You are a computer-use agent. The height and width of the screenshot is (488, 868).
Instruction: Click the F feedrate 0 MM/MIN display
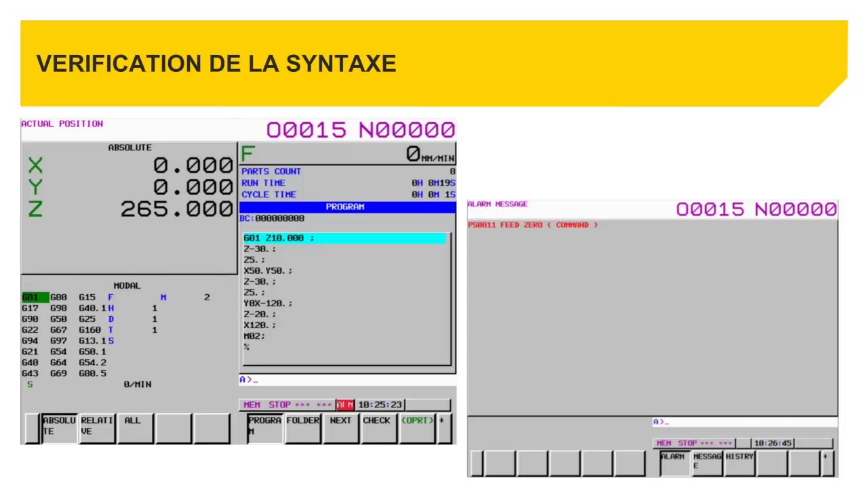[x=348, y=154]
